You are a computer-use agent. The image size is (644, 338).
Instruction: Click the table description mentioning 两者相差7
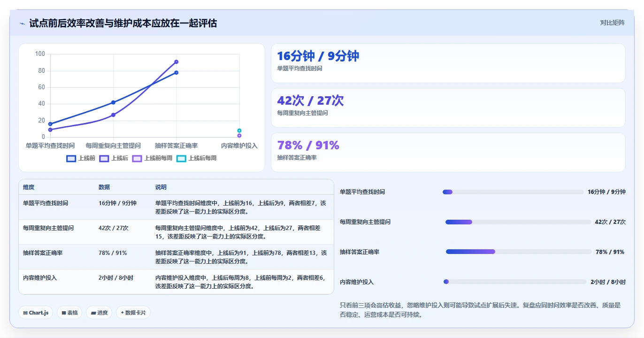241,207
